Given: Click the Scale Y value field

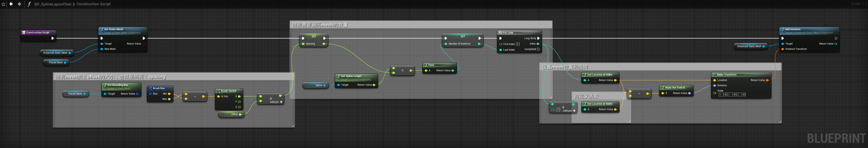Looking at the screenshot, I should 732,95.
